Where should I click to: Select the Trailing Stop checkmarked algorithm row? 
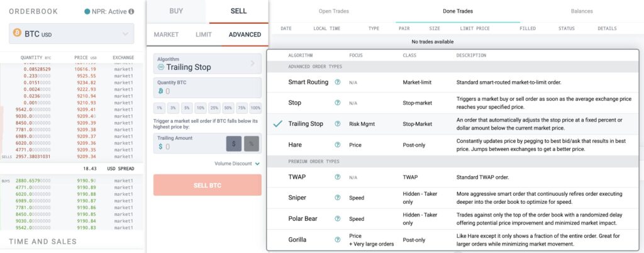[453, 123]
